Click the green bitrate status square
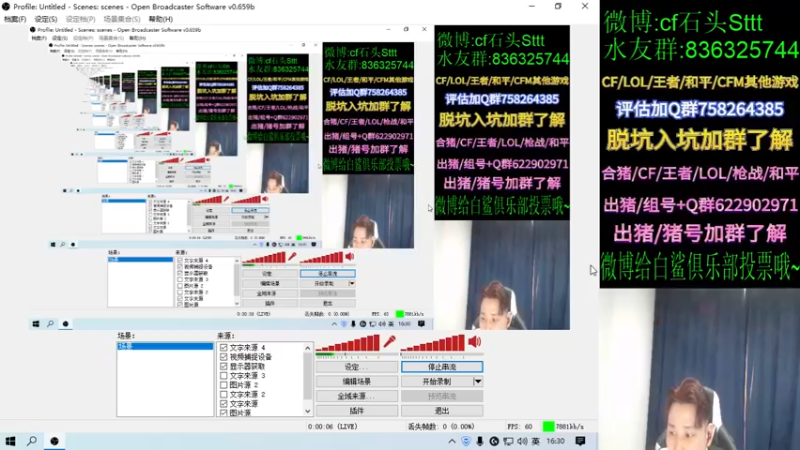This screenshot has width=800, height=450. (x=548, y=426)
